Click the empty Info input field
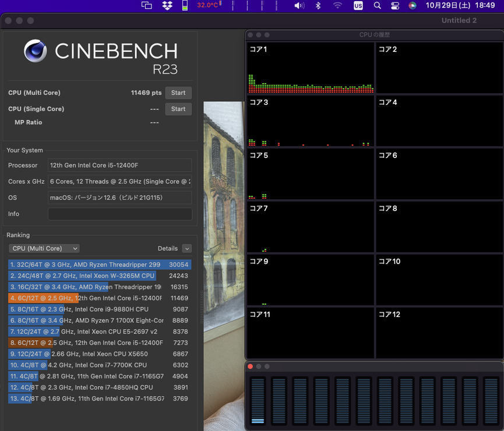Image resolution: width=504 pixels, height=431 pixels. 120,214
